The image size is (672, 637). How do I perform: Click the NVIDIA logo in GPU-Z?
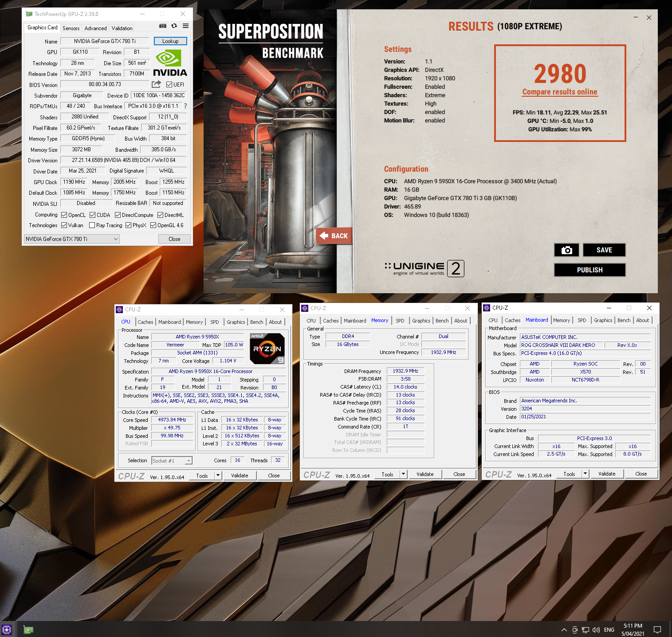[x=170, y=63]
